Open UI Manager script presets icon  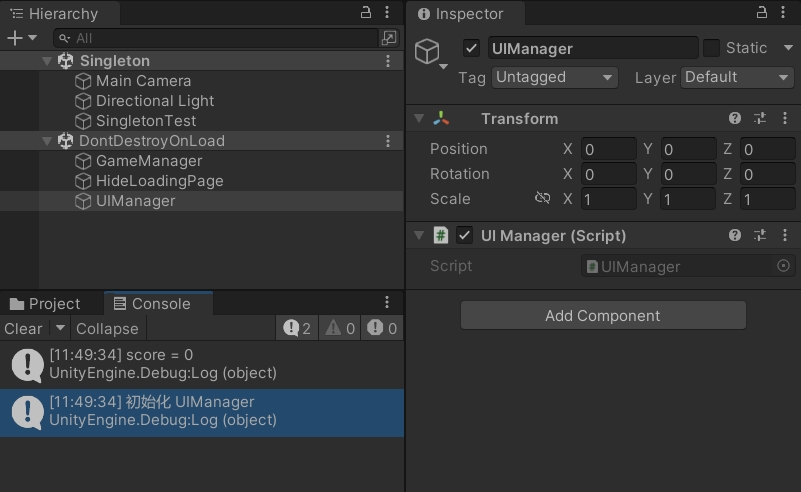click(x=760, y=235)
